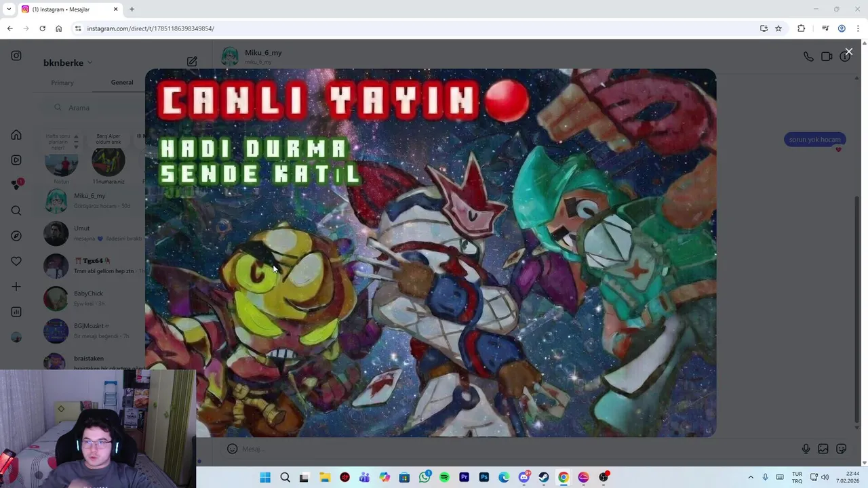Open the Chrome home button

point(58,28)
